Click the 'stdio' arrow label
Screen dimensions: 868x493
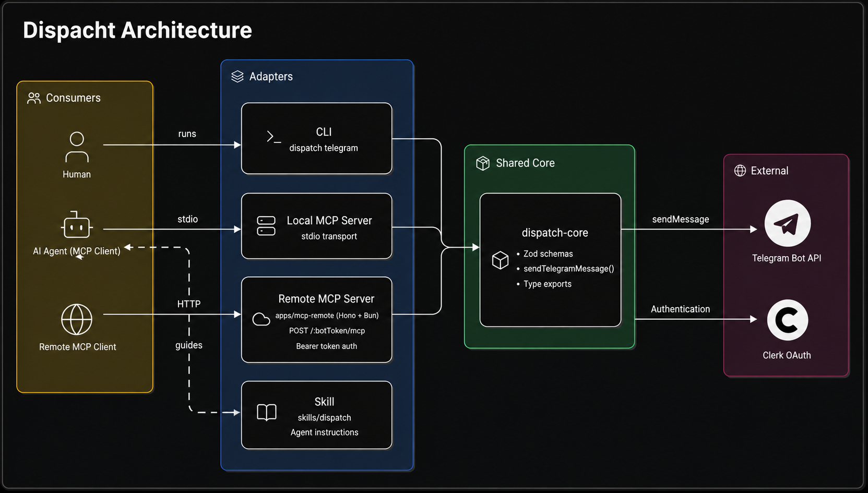(x=187, y=219)
